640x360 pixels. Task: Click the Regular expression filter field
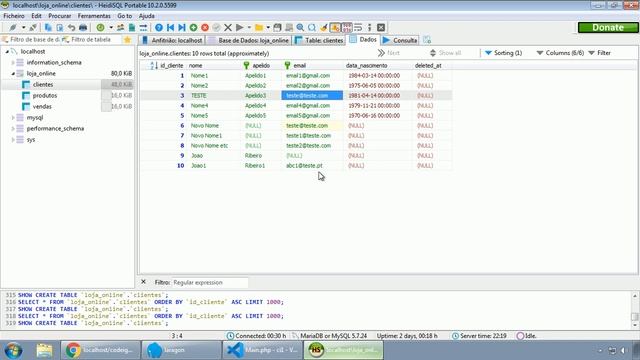[x=209, y=282]
